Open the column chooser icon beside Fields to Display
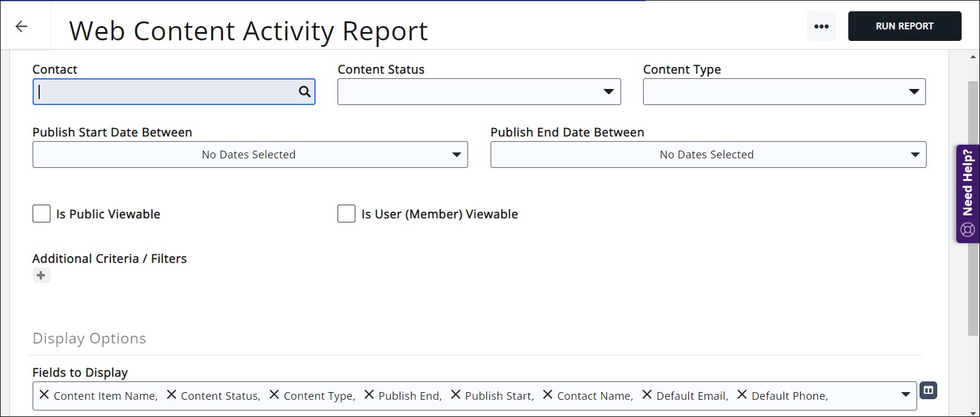 [x=928, y=390]
